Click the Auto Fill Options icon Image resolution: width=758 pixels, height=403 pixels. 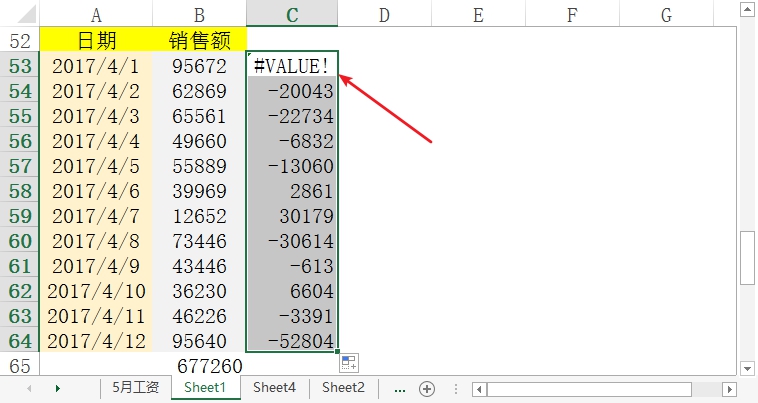349,363
